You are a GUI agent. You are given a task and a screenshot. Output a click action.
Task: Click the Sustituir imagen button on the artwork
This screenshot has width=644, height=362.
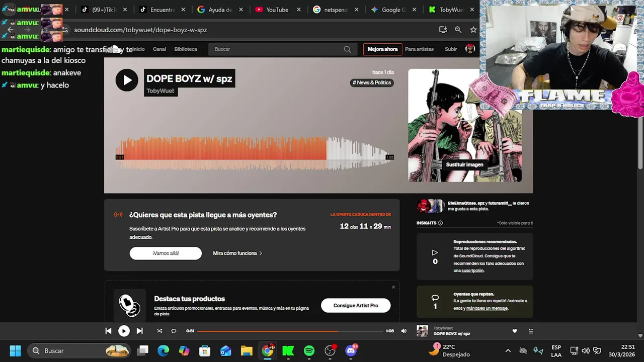coord(464,164)
